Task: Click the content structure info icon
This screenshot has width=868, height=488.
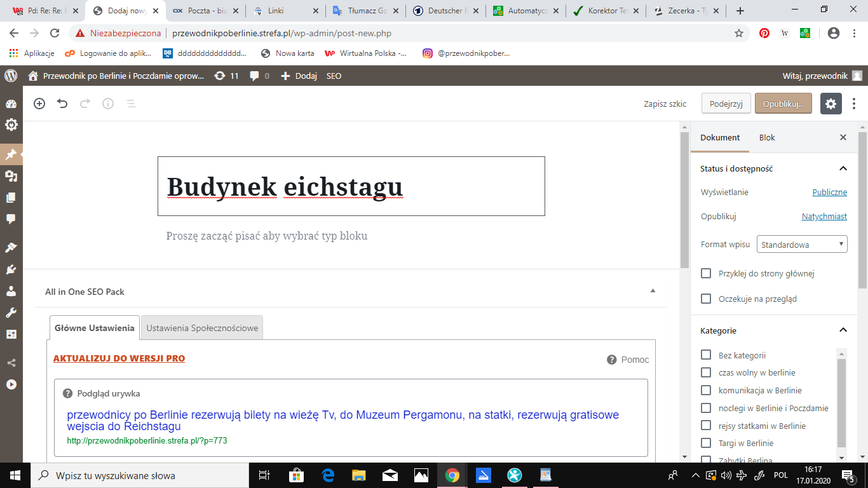Action: 108,104
